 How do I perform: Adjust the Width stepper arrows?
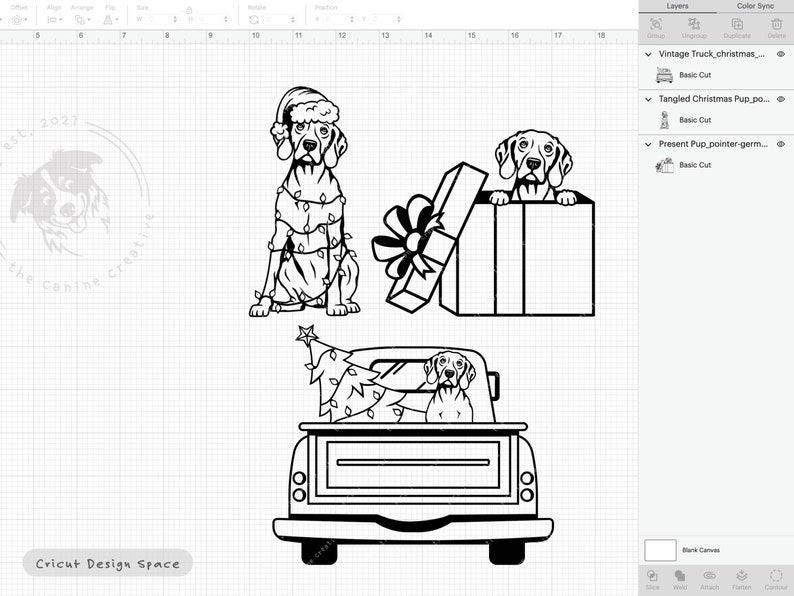175,19
